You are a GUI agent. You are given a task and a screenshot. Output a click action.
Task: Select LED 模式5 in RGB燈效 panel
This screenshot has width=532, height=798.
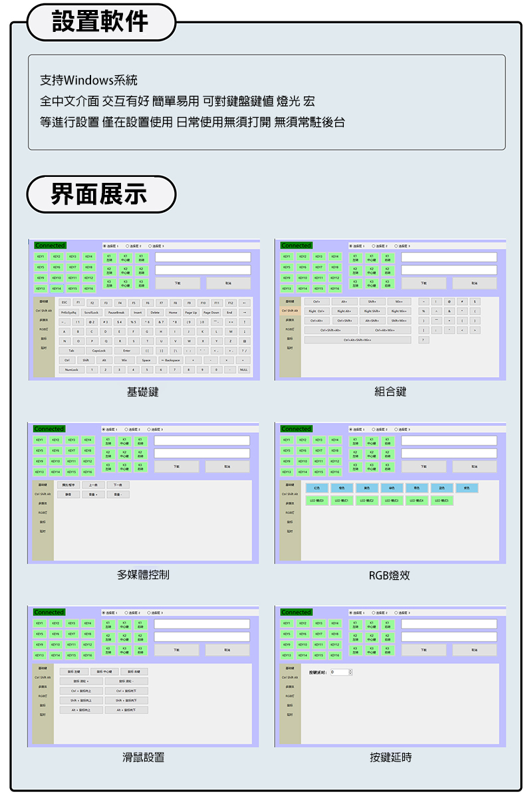442,500
